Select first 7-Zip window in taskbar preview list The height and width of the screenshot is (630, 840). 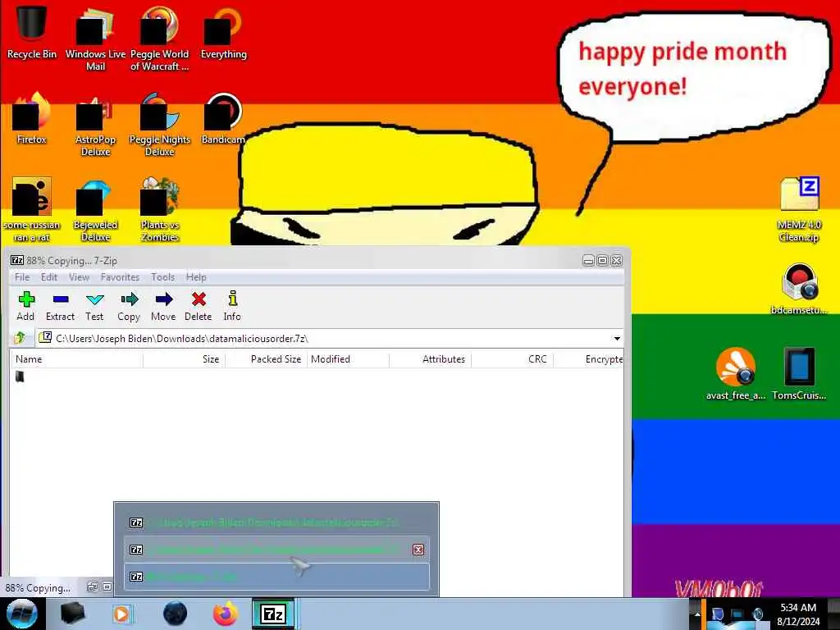(276, 523)
